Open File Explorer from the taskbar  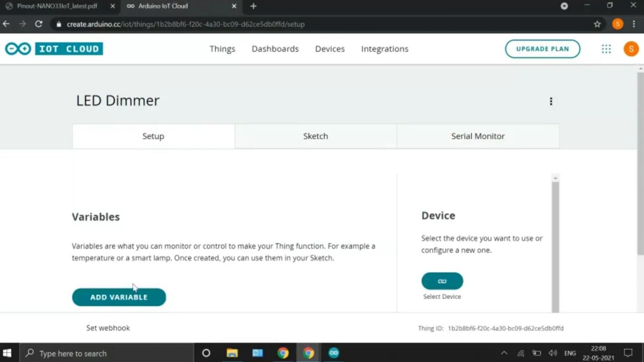pyautogui.click(x=232, y=353)
